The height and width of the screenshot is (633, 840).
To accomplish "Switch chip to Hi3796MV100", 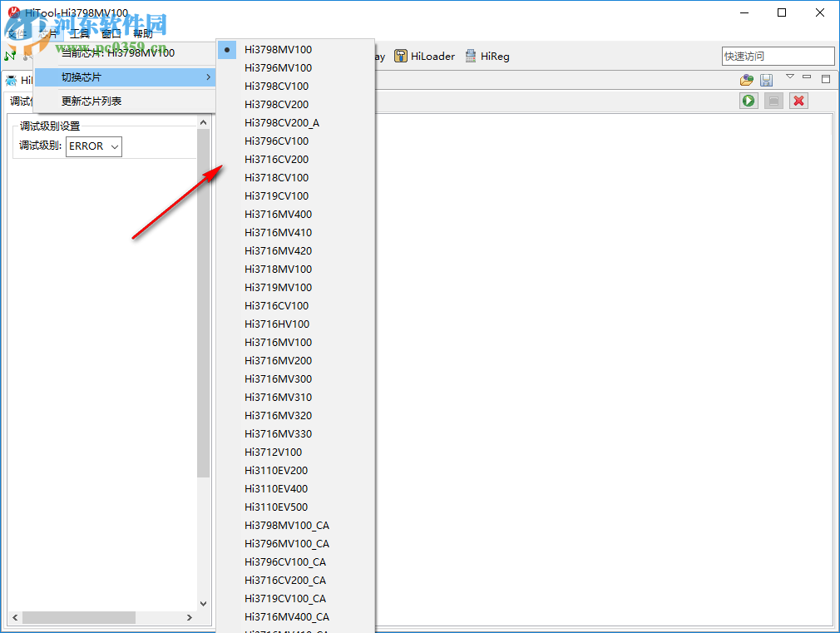I will pyautogui.click(x=295, y=68).
